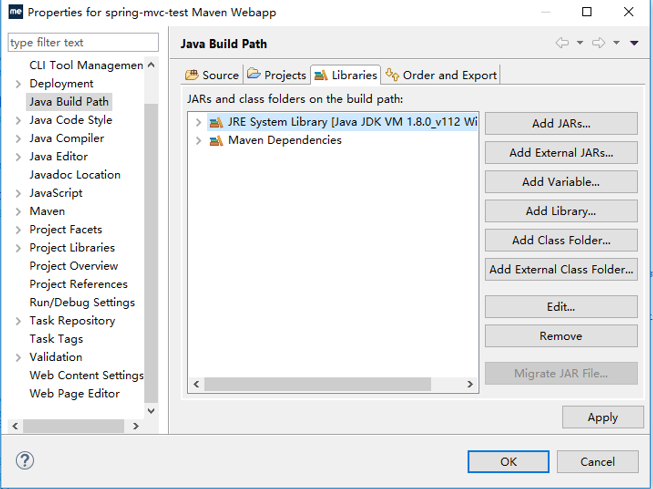This screenshot has width=653, height=489.
Task: Click the Projects tab folder icon
Action: pyautogui.click(x=254, y=74)
